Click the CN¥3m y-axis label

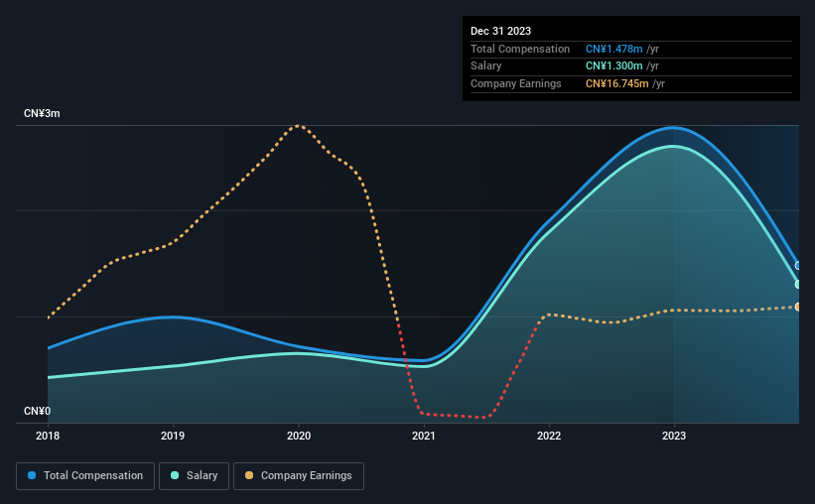42,113
